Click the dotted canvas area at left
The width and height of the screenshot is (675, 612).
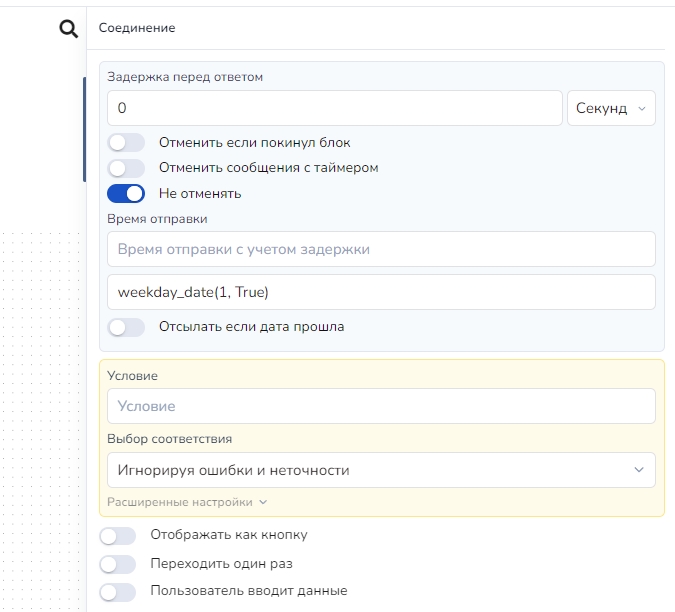pos(40,400)
